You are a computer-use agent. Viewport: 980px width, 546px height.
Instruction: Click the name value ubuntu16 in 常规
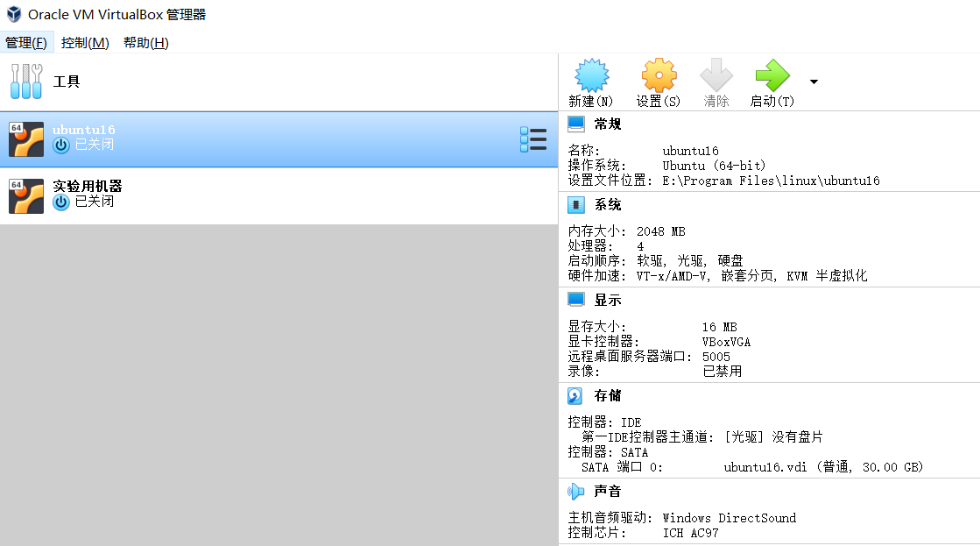click(691, 151)
